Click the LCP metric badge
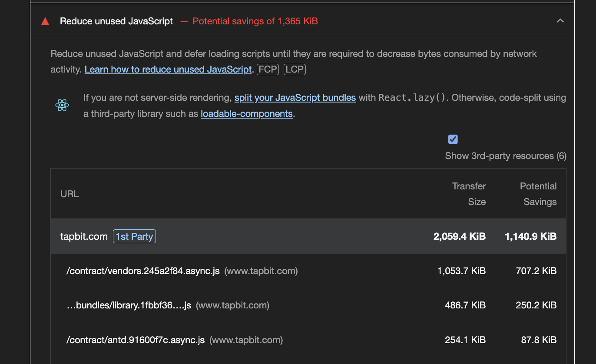596x364 pixels. click(x=295, y=69)
